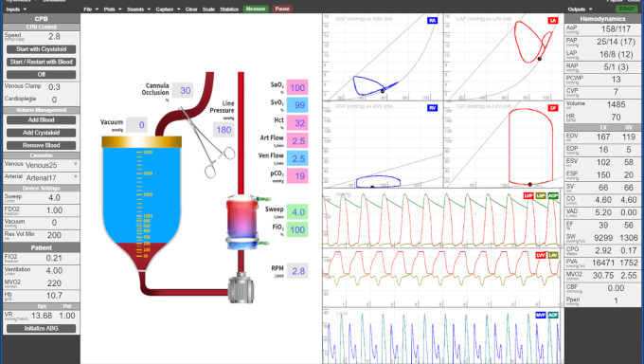Toggle the LVP trace legend tag
This screenshot has width=644, height=364.
click(x=528, y=196)
